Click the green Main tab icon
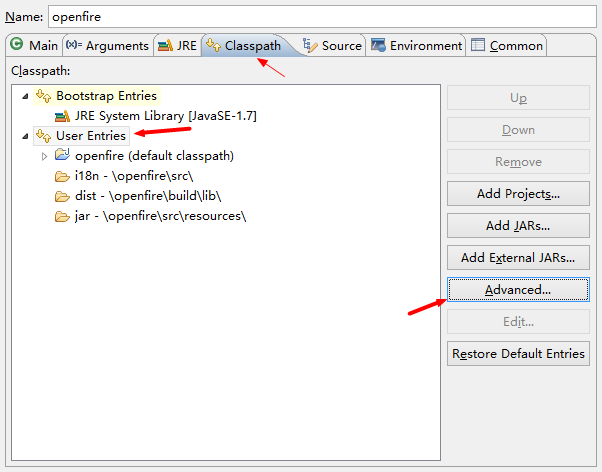 tap(17, 44)
